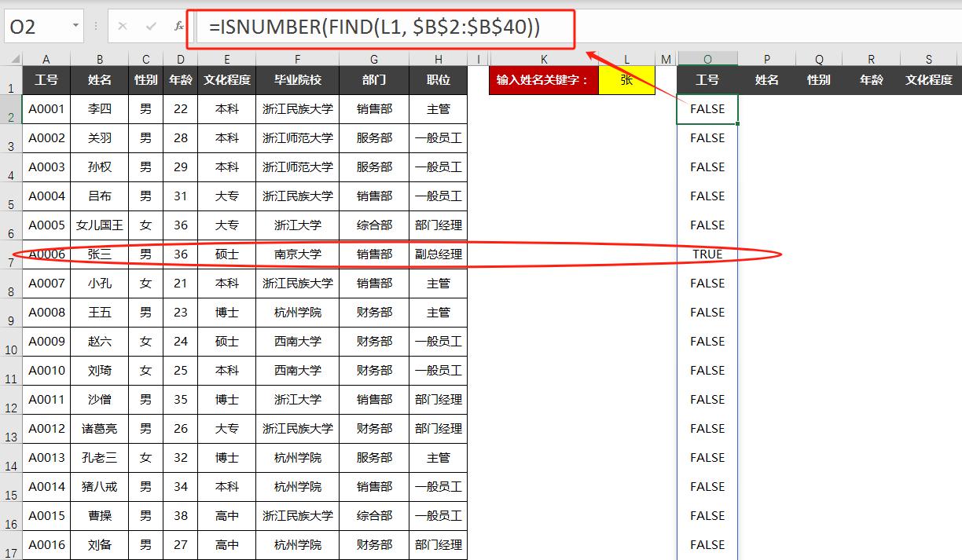962x560 pixels.
Task: Click the name cell 曹操
Action: tap(100, 516)
